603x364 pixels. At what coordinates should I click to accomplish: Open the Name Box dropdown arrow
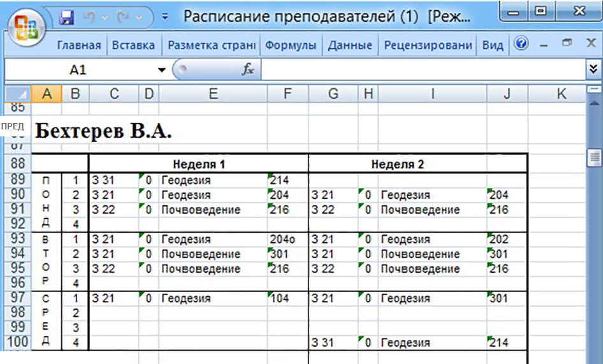[162, 70]
